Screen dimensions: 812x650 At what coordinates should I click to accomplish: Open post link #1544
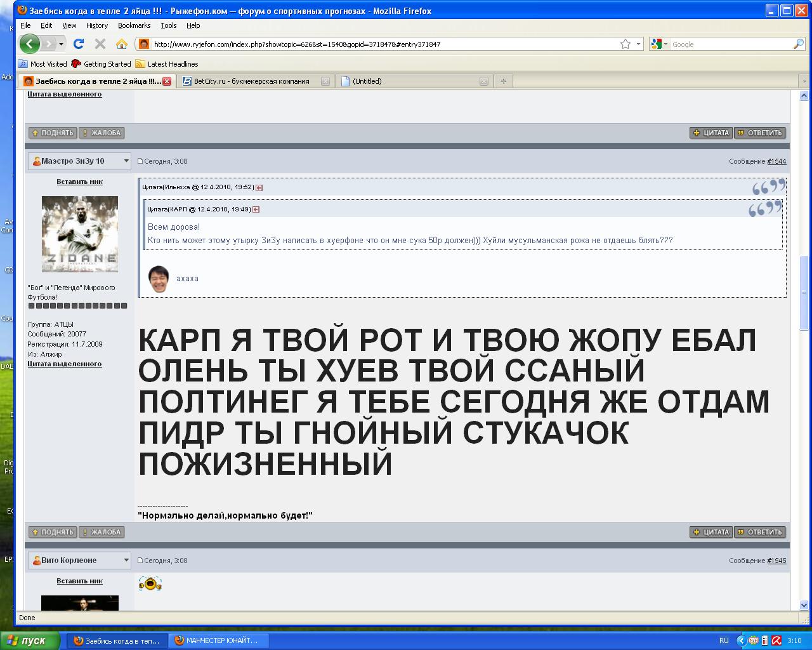click(776, 161)
